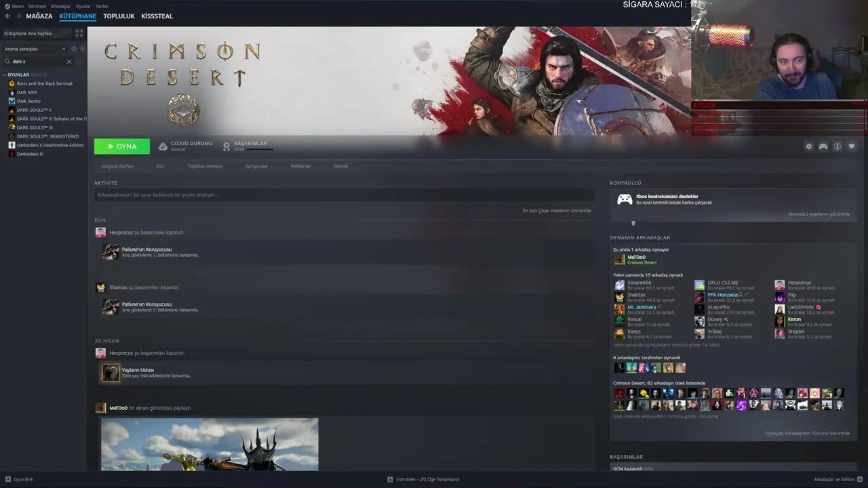Open the Topluluk Merkezi tab
This screenshot has width=868, height=488.
205,166
